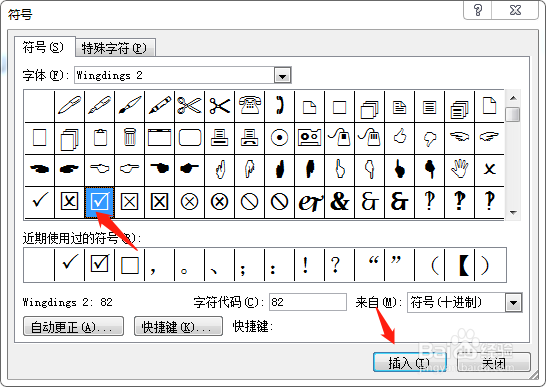Open the 字体 Wingdings 2 font dropdown

[x=282, y=75]
